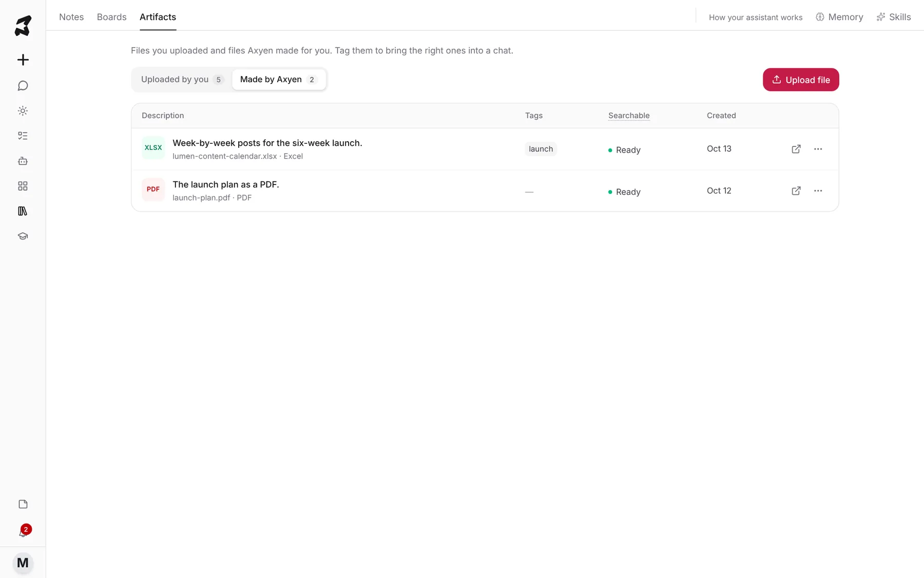Click Ready status of launch-plan.pdf
The height and width of the screenshot is (578, 924).
click(x=624, y=192)
